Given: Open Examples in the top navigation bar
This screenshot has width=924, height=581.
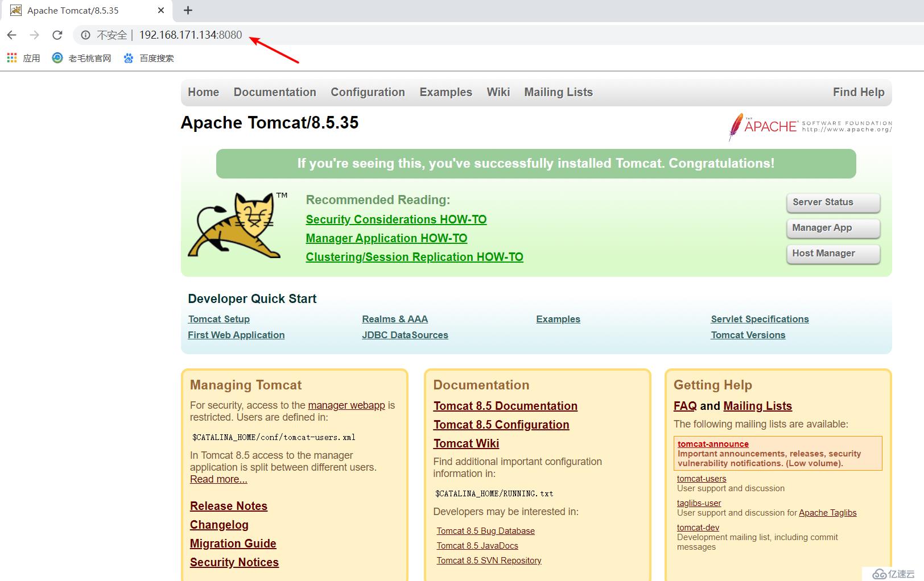Looking at the screenshot, I should [x=446, y=92].
